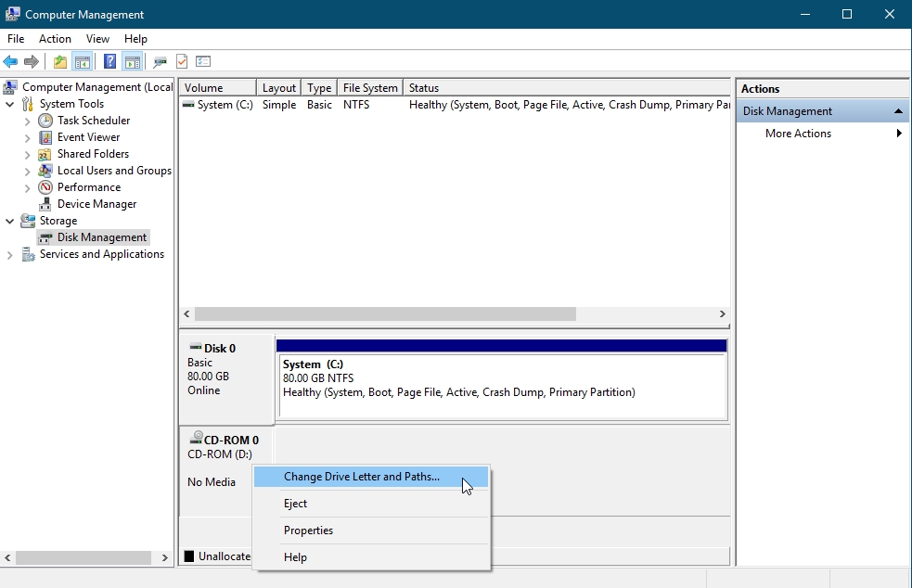The width and height of the screenshot is (912, 588).
Task: Click the Local Users and Groups icon
Action: pyautogui.click(x=45, y=171)
